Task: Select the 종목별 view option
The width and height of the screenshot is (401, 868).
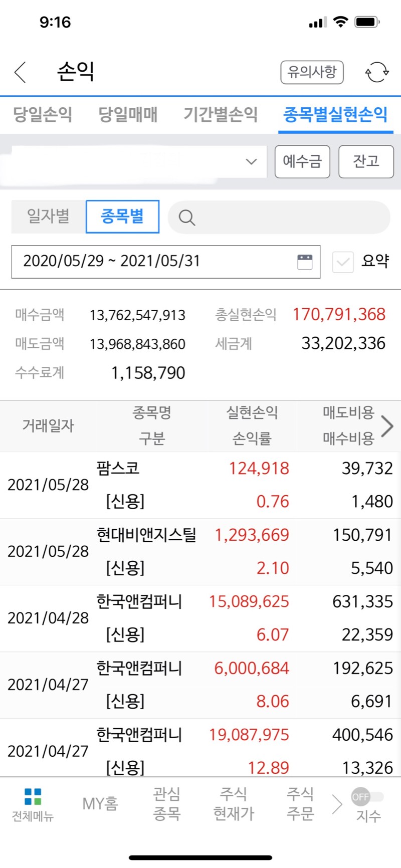Action: (x=123, y=216)
